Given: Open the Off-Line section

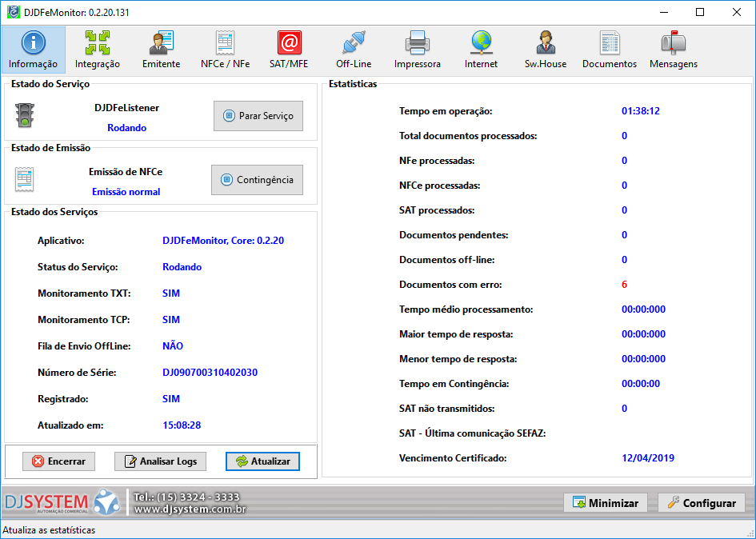Looking at the screenshot, I should coord(354,50).
